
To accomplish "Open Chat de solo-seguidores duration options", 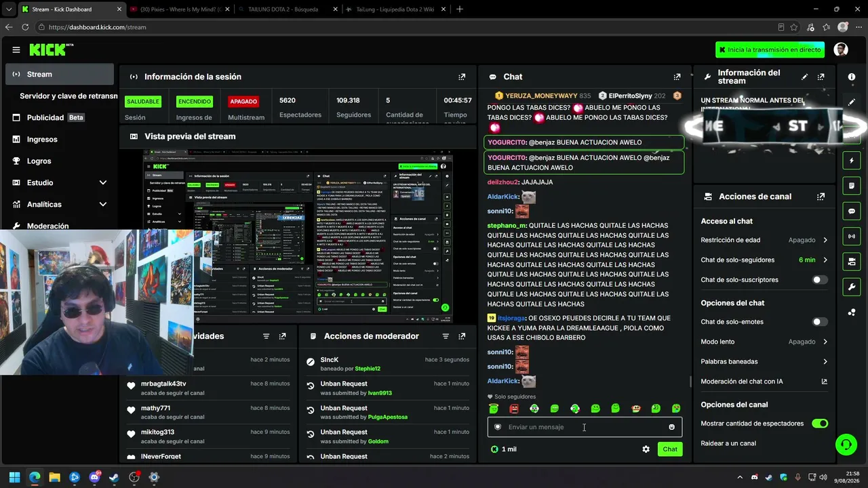I will 764,260.
